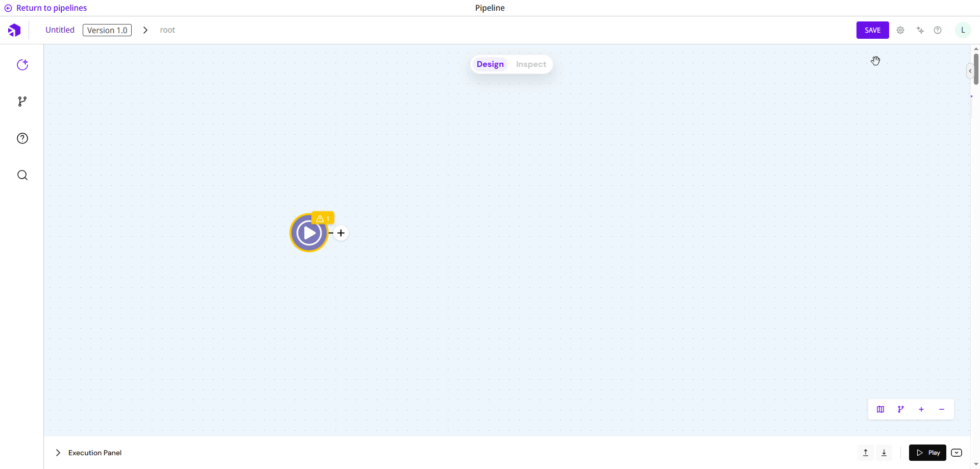Open pipeline settings gear icon
The image size is (980, 469).
[900, 30]
